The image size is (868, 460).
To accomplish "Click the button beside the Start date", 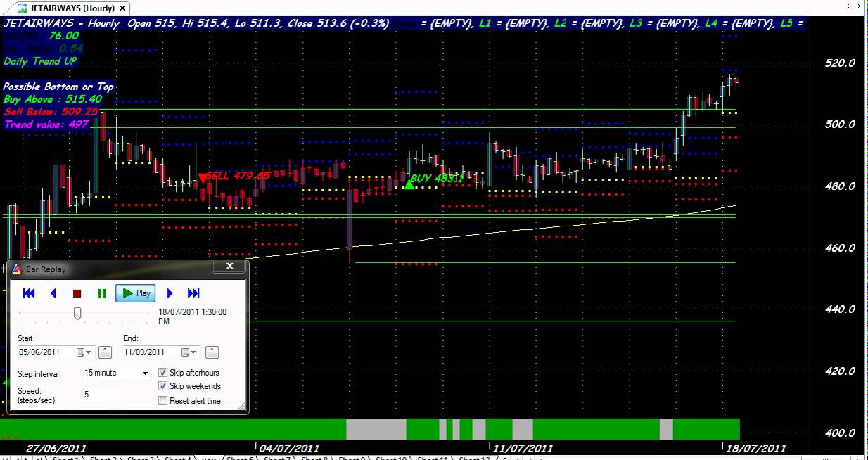I will click(x=105, y=352).
